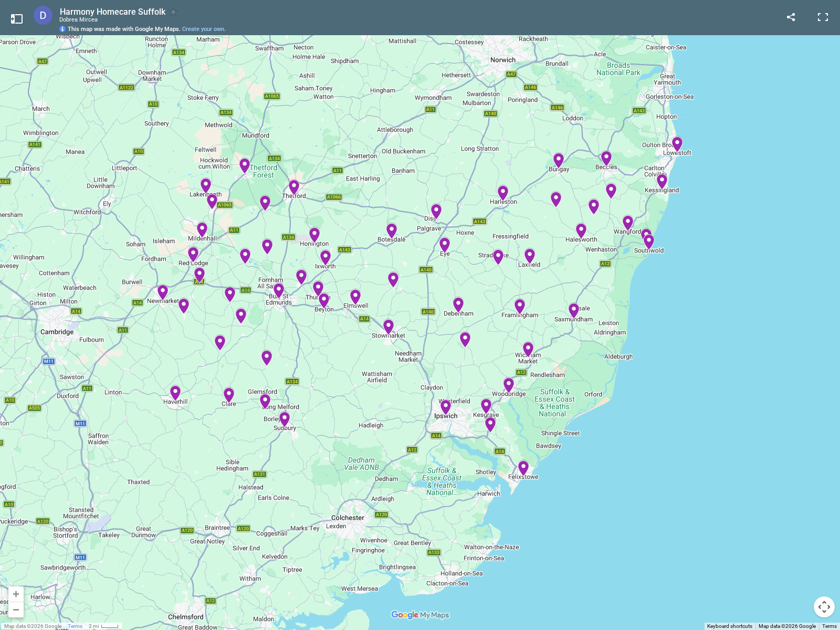Select the Framlingham map pin

click(520, 306)
